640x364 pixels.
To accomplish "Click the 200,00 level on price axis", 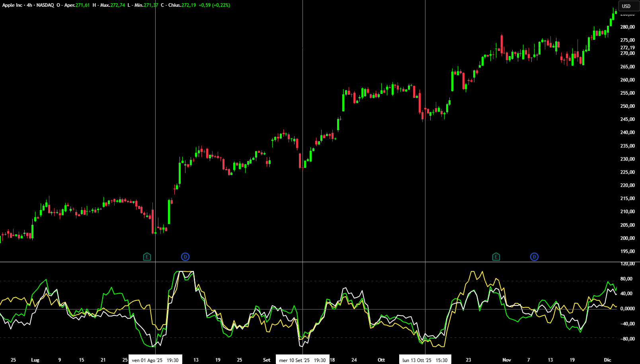I will click(627, 238).
